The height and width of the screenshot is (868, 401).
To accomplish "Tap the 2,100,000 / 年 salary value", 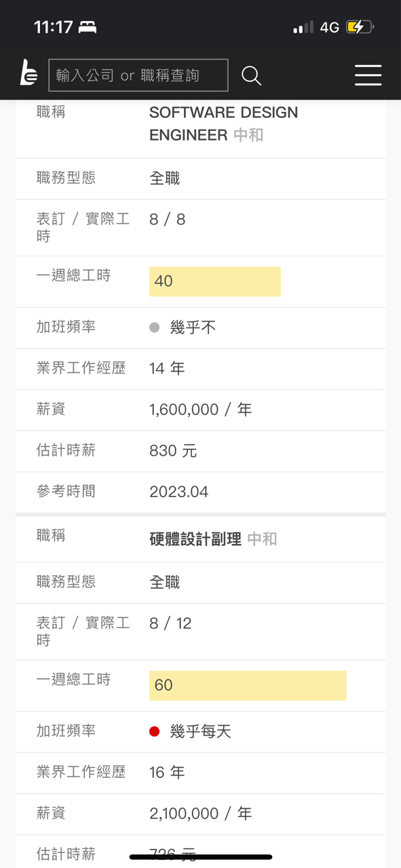I will point(201,814).
